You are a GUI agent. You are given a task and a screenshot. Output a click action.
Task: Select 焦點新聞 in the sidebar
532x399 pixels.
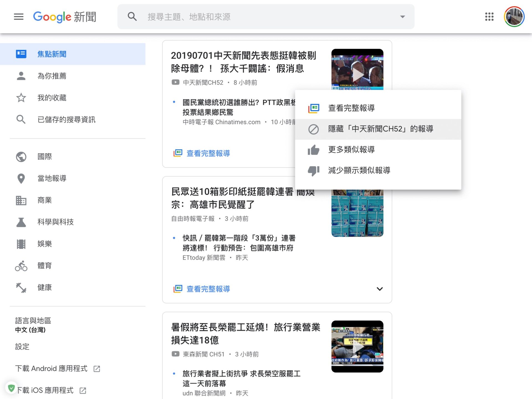click(x=73, y=54)
